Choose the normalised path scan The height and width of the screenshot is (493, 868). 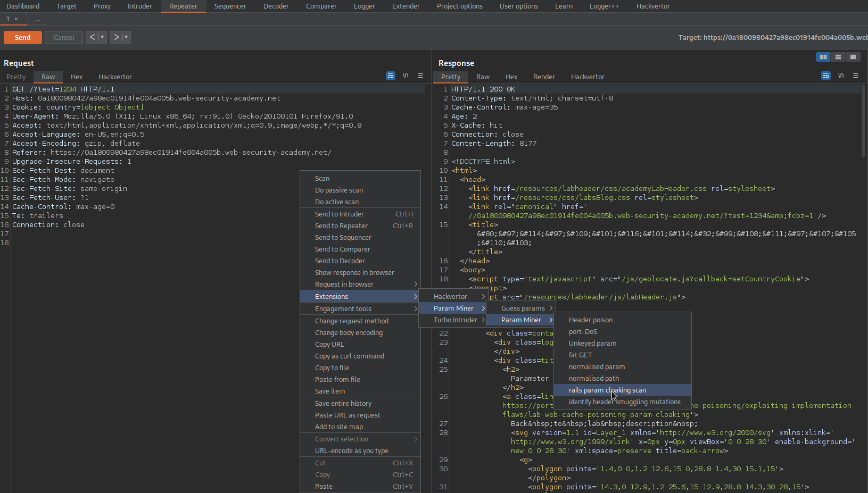623,379
